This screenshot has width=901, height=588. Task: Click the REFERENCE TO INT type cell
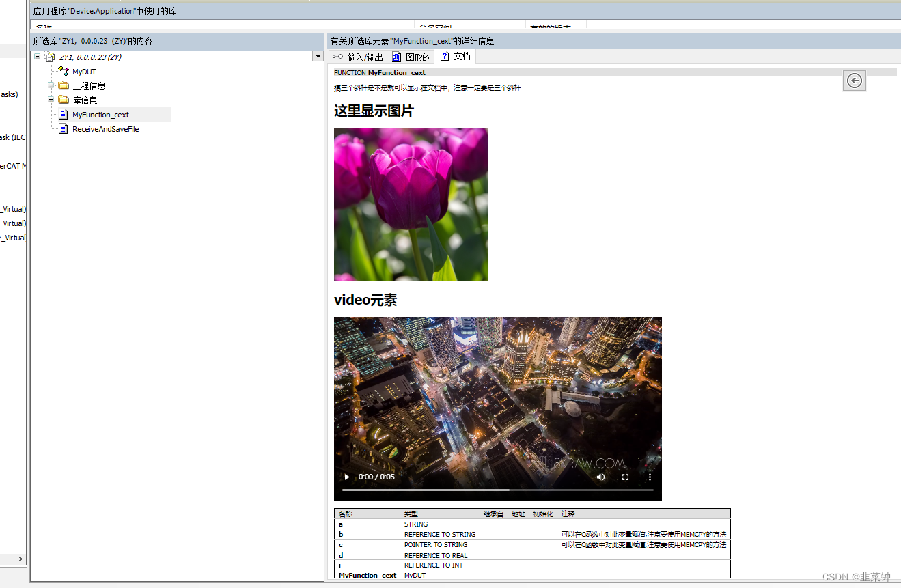434,565
